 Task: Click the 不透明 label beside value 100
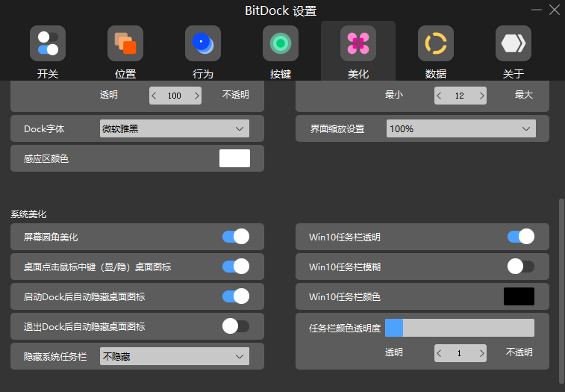click(x=235, y=95)
